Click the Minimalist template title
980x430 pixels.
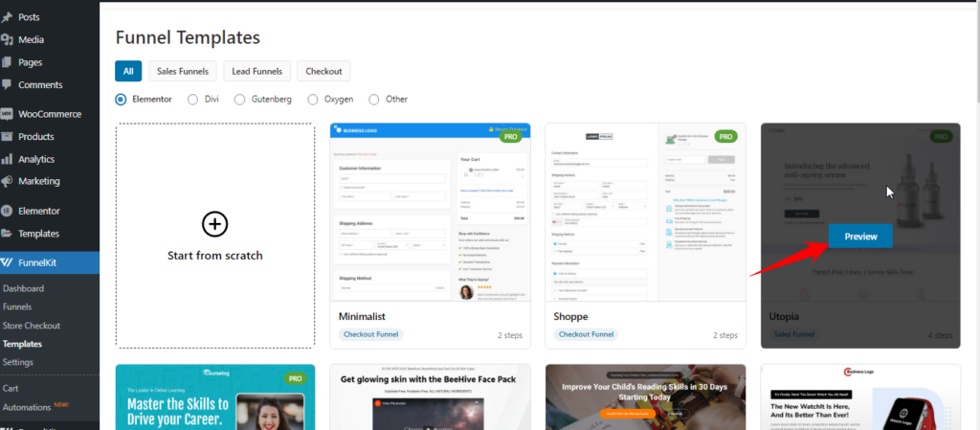362,317
